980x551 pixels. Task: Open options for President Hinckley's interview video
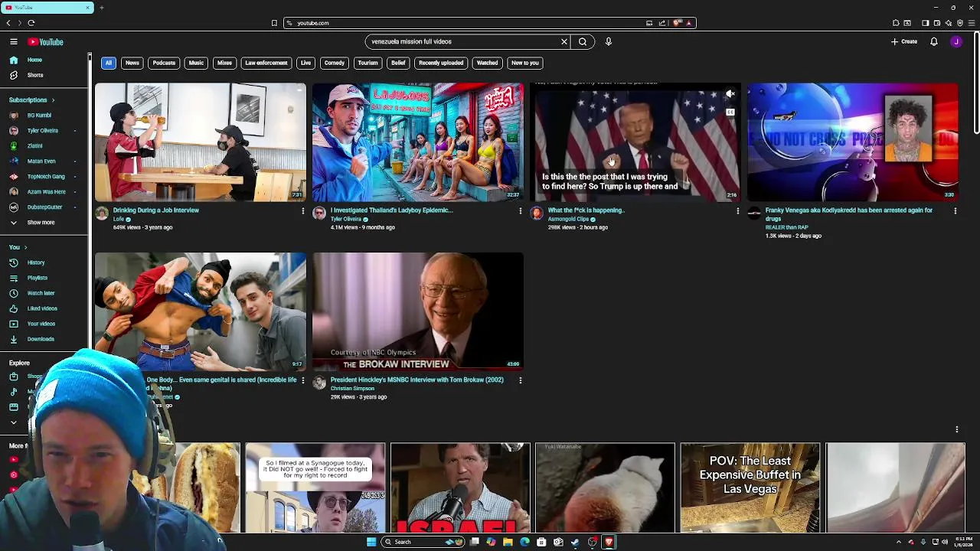pos(521,380)
